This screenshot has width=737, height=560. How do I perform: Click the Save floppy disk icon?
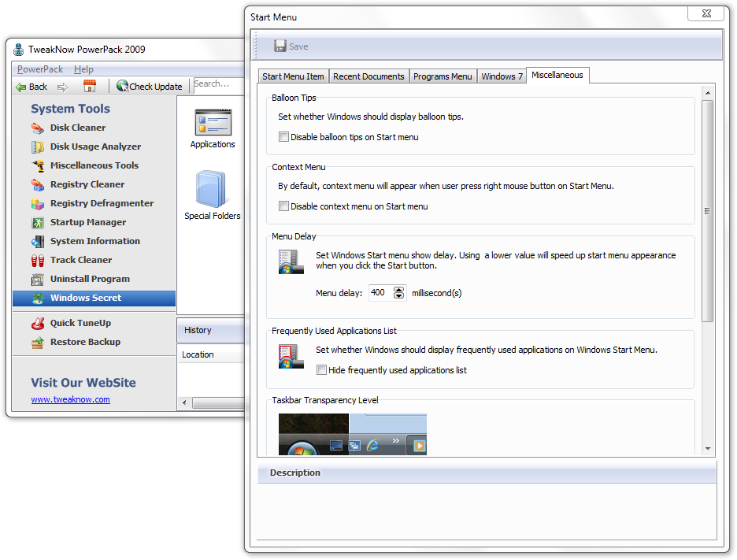(280, 46)
